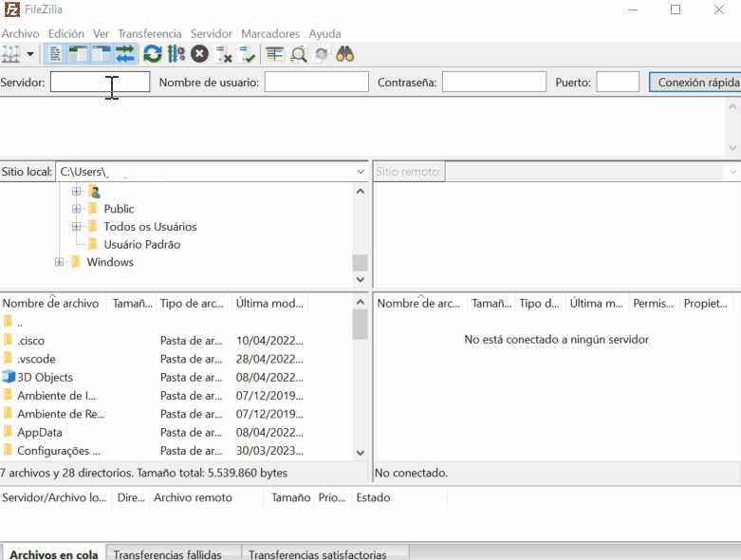Screen dimensions: 741x560
Task: Toggle remote directory tree view
Action: click(102, 54)
